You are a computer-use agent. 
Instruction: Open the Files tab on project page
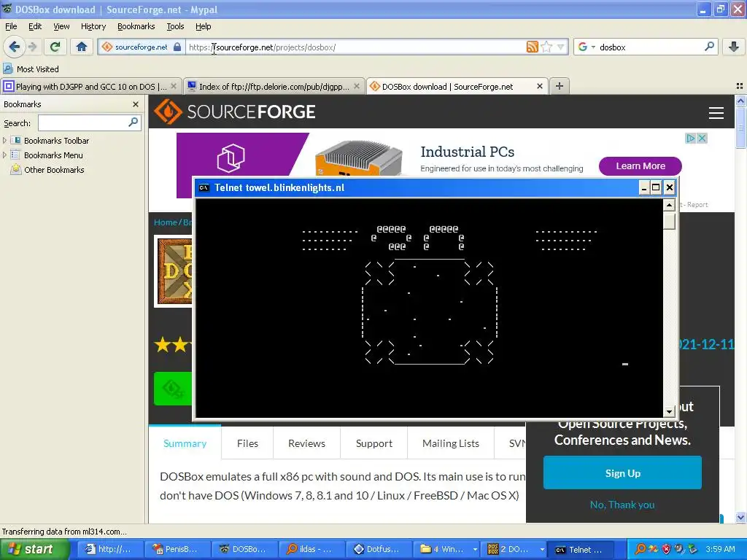(x=248, y=443)
